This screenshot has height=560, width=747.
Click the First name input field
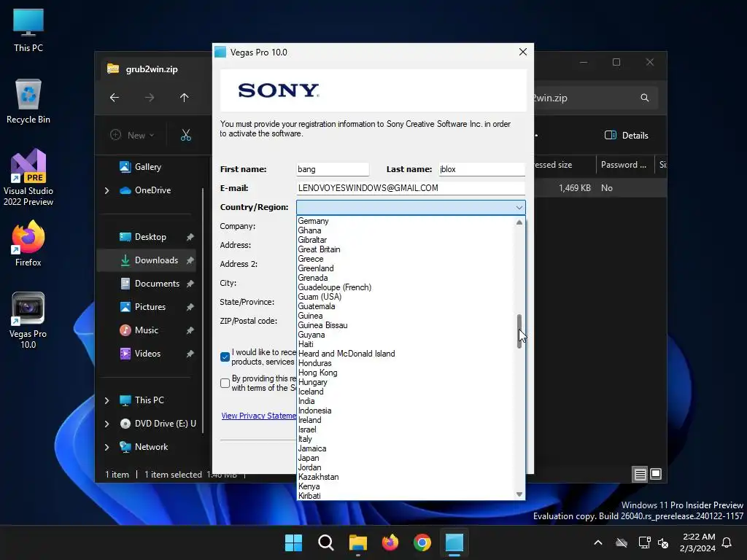point(333,169)
